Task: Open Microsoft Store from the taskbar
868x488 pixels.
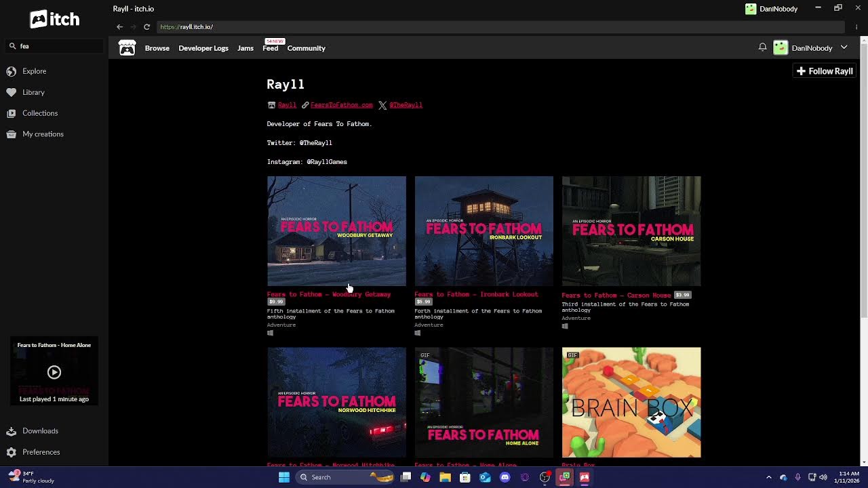Action: [465, 477]
